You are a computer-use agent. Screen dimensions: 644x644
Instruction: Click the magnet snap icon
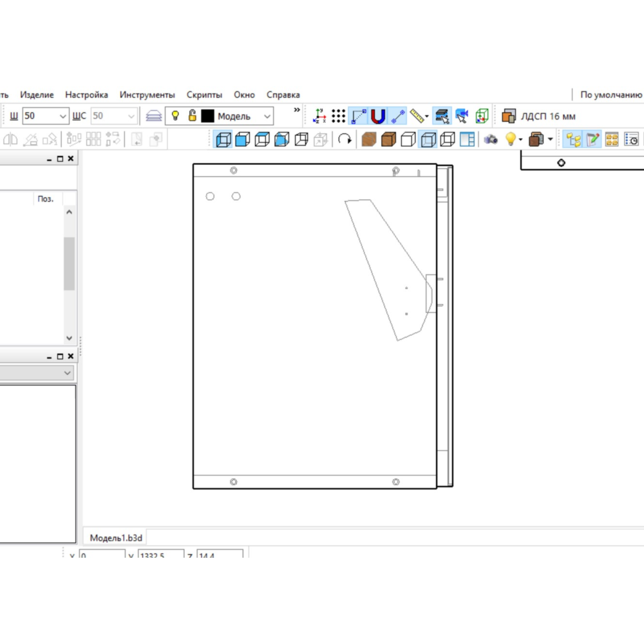click(378, 117)
